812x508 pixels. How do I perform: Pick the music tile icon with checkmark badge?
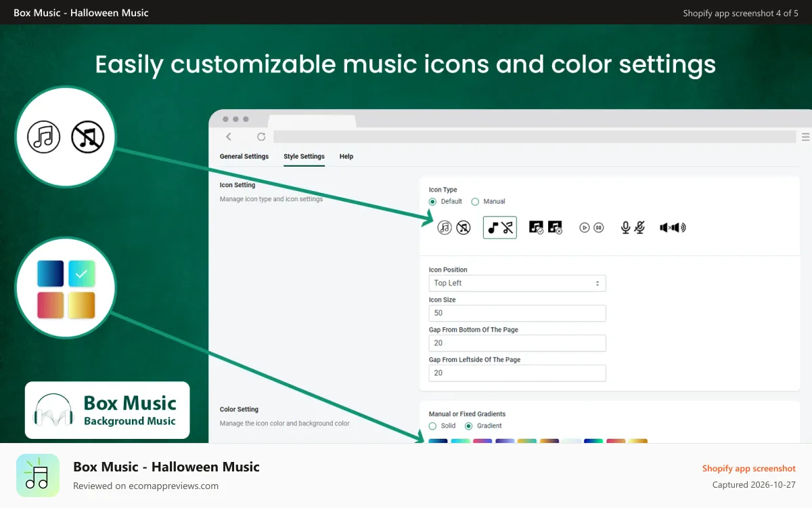(x=537, y=228)
